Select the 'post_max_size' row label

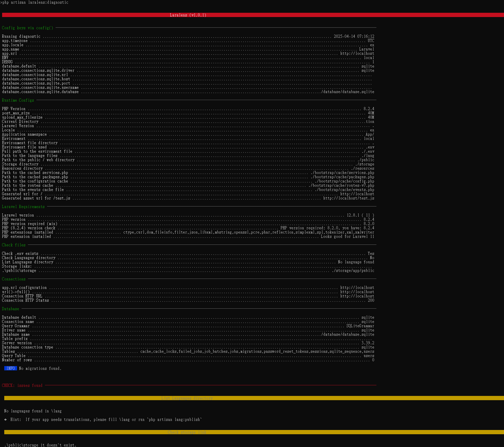coord(16,113)
